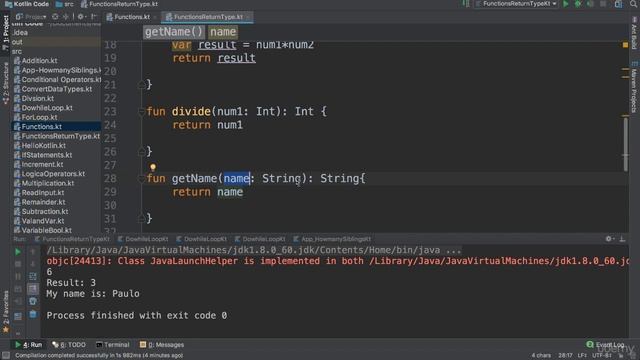The height and width of the screenshot is (360, 640).
Task: Select ForLoop.kt in project tree
Action: point(39,117)
